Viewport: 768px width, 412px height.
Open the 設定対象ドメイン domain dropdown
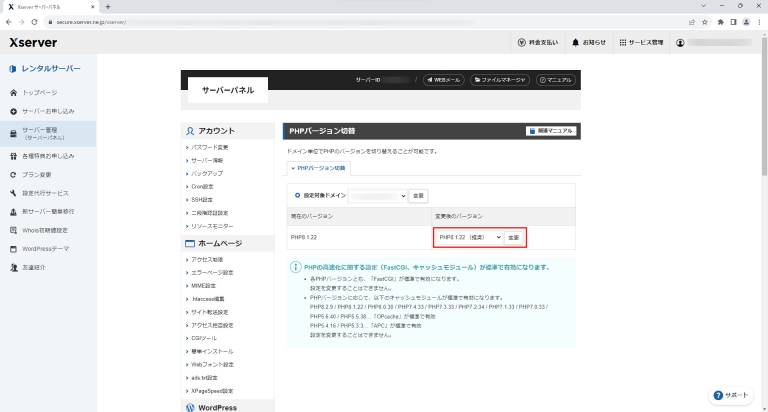point(378,195)
